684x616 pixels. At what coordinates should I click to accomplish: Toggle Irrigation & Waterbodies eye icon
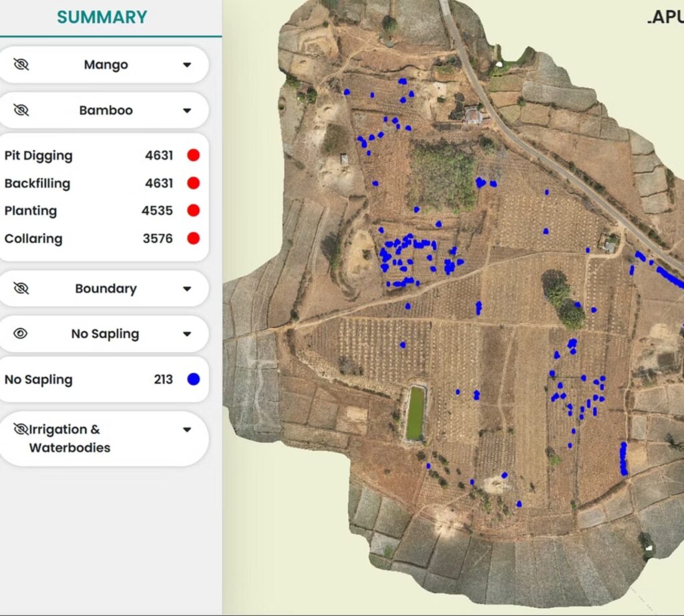click(21, 430)
